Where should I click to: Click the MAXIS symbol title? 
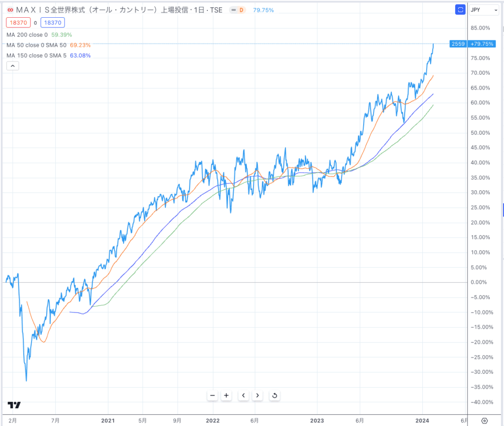coord(119,10)
